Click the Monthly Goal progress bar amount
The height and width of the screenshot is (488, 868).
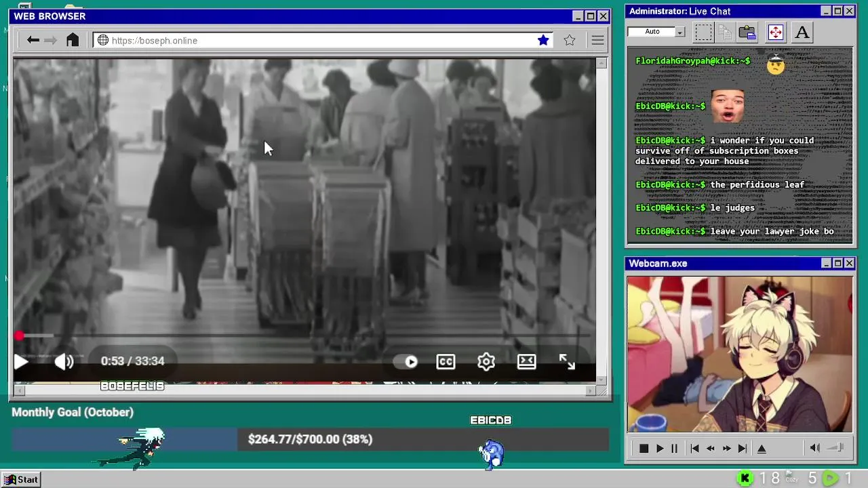(310, 439)
